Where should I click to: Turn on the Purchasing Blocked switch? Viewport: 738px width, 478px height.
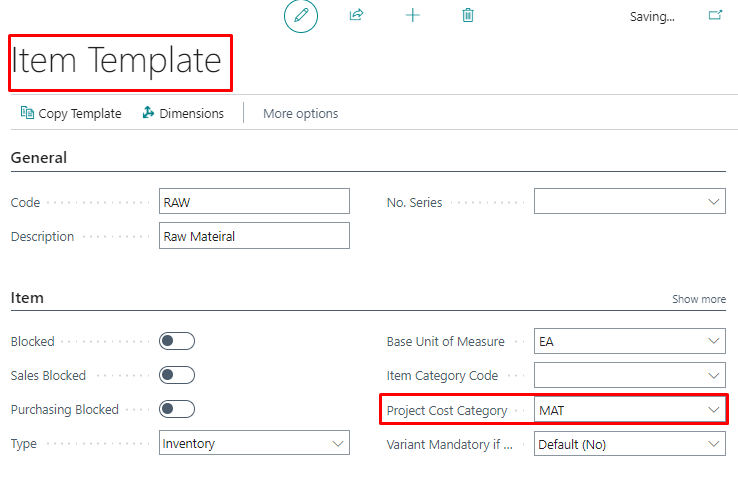(177, 409)
